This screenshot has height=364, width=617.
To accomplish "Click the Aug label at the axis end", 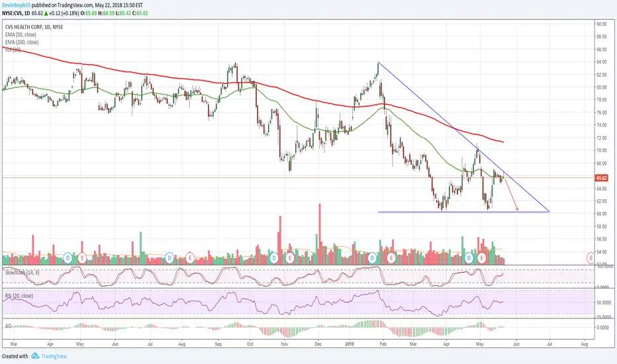I will tap(585, 344).
